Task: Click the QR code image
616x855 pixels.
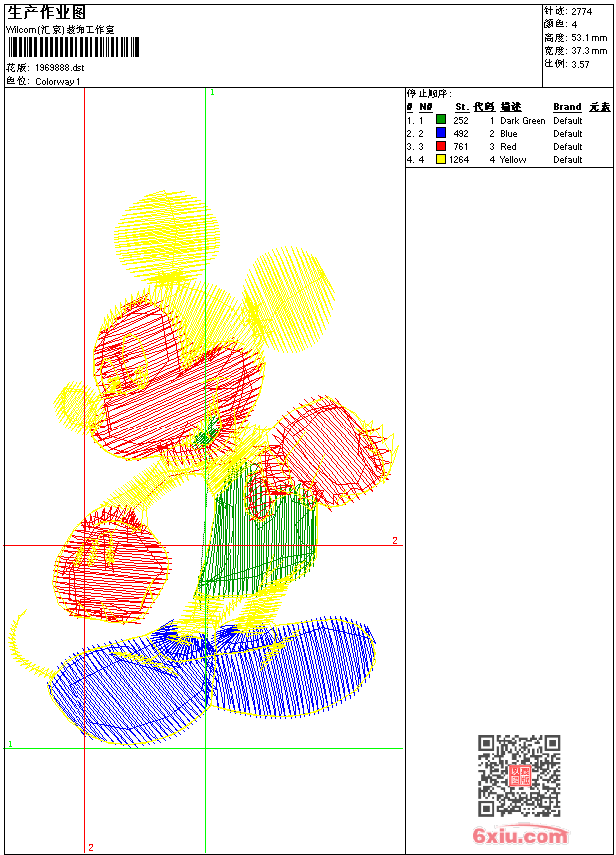Action: [520, 775]
